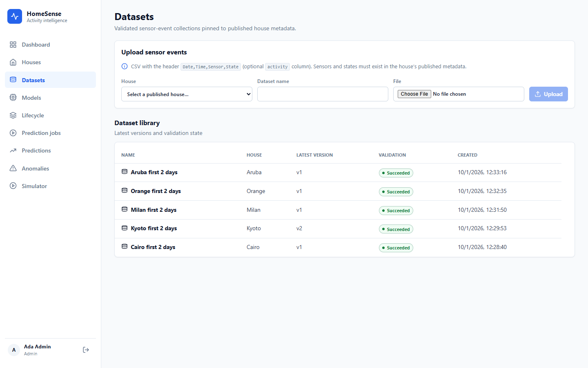This screenshot has height=368, width=588.
Task: Click the Lifecycle layers icon in sidebar
Action: click(x=13, y=115)
